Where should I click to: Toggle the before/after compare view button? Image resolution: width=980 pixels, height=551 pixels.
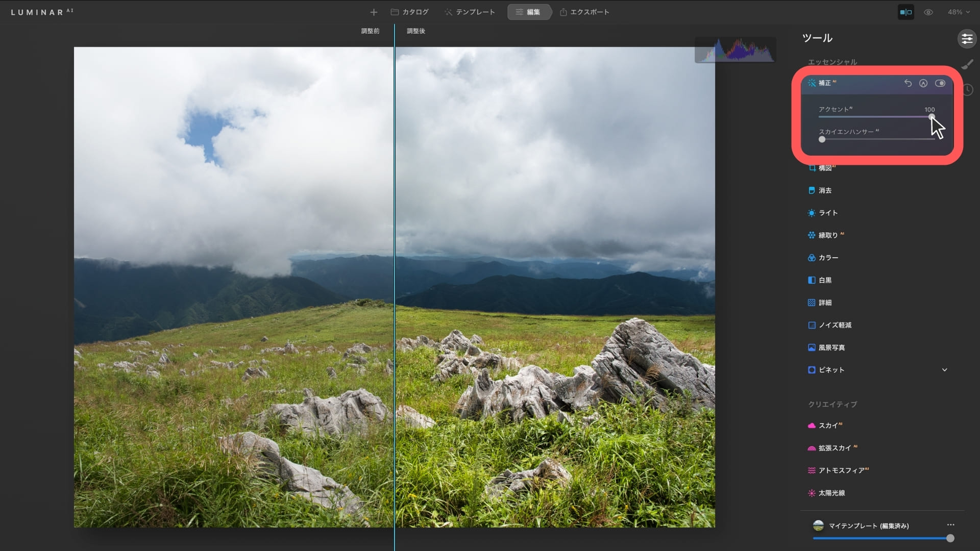(x=906, y=12)
